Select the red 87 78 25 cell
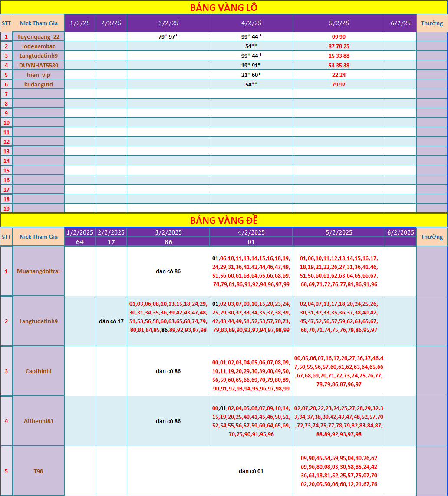448x496 pixels. pyautogui.click(x=339, y=46)
